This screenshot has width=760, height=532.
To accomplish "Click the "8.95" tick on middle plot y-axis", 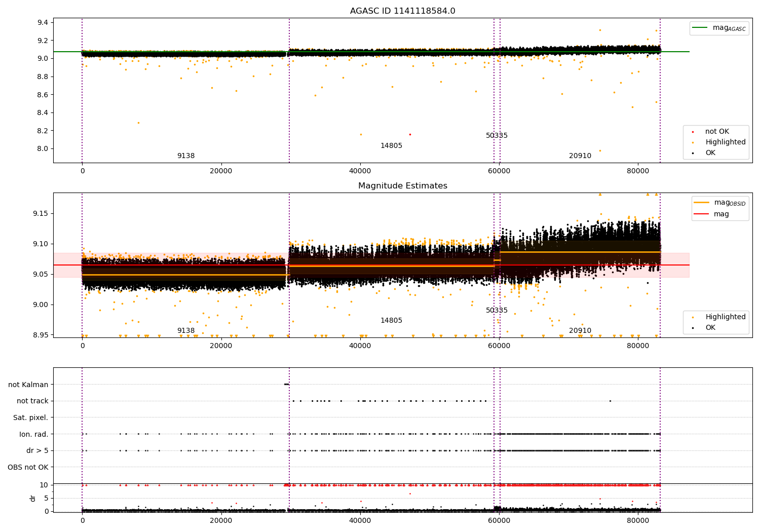I will pos(41,335).
